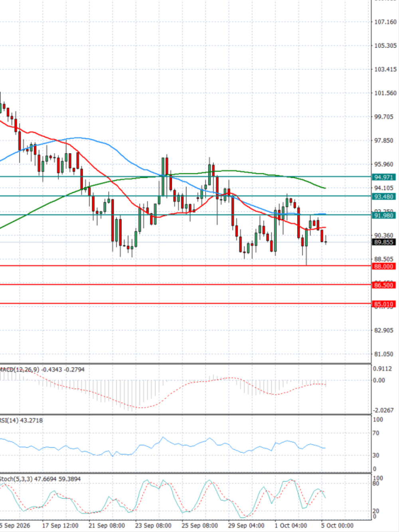Image resolution: width=399 pixels, height=532 pixels.
Task: Click the 23 Sep 08:00 time label
Action: click(x=153, y=526)
